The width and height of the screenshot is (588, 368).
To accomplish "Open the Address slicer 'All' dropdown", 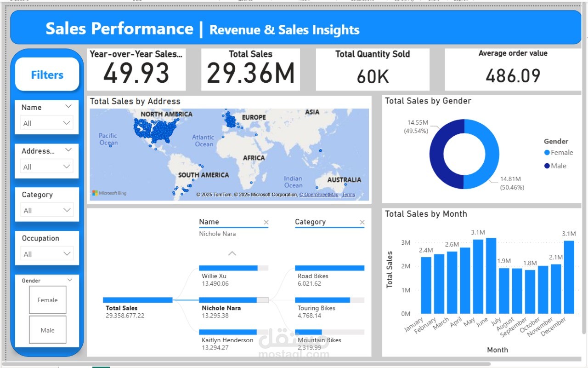I will [x=47, y=167].
